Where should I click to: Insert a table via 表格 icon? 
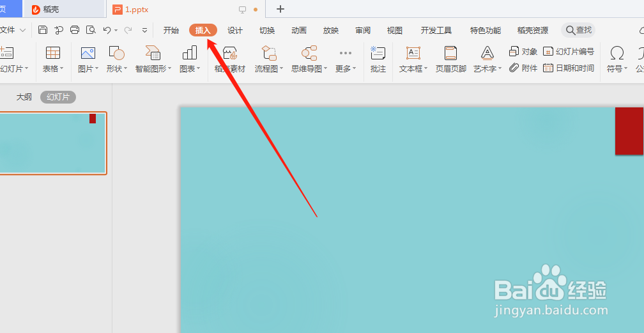point(53,53)
